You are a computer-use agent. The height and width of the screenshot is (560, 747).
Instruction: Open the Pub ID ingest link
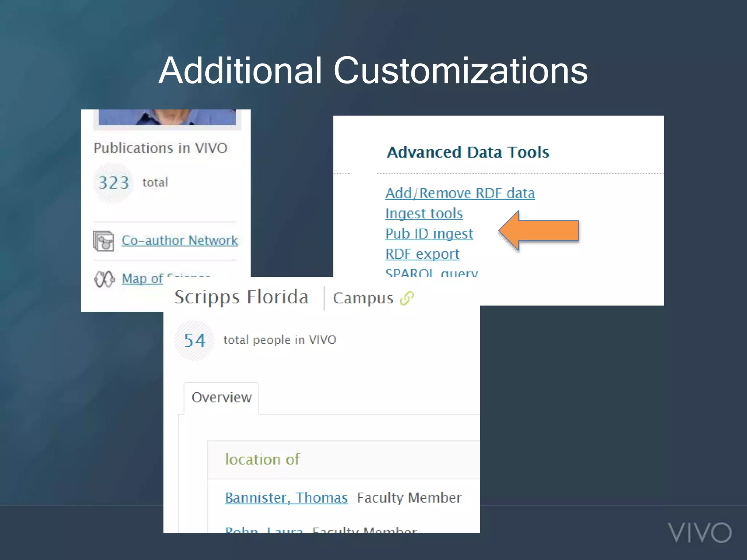pos(429,234)
